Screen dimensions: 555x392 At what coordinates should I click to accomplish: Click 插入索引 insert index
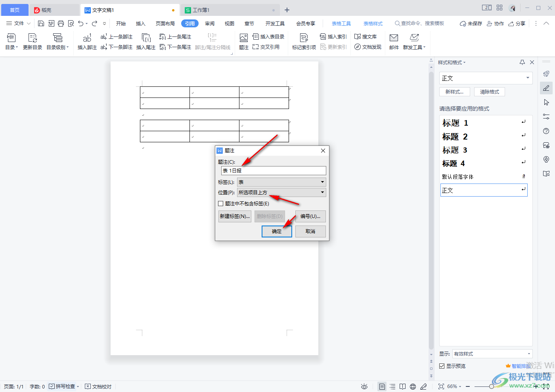[x=333, y=37]
